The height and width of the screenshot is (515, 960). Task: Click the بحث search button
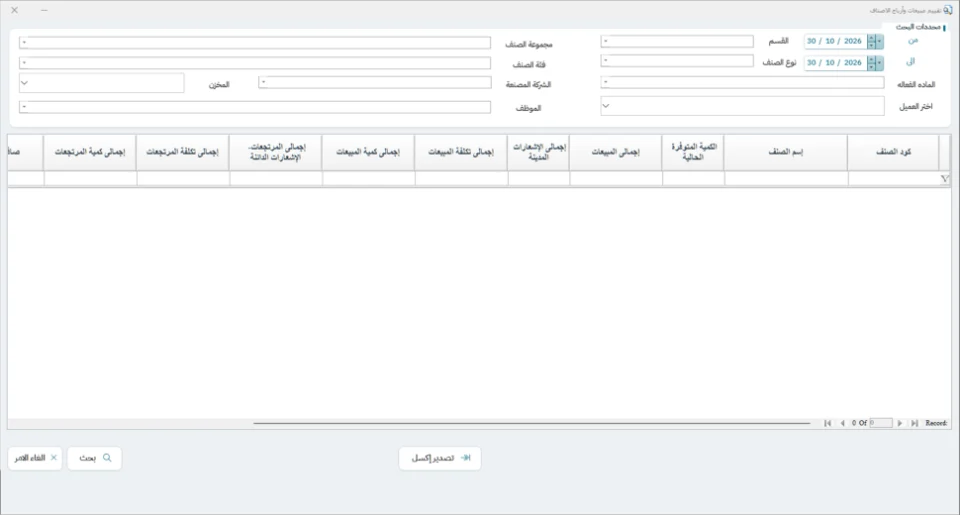(x=95, y=458)
